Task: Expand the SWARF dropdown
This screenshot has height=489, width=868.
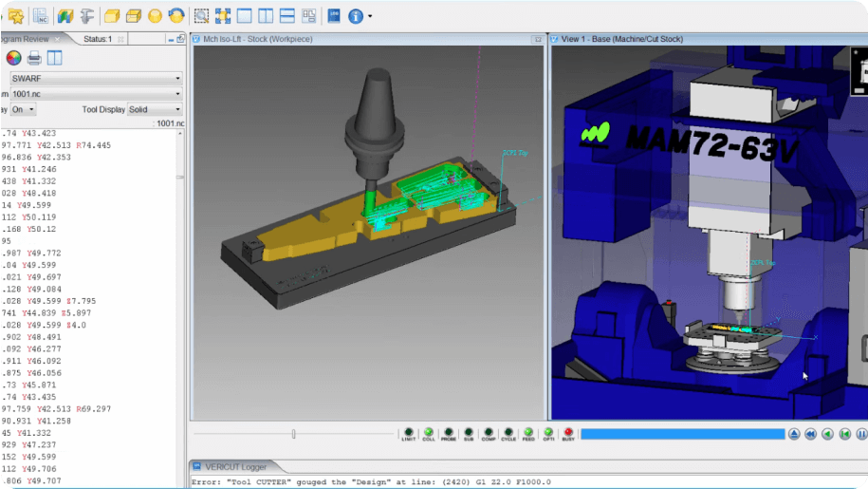Action: pyautogui.click(x=95, y=78)
